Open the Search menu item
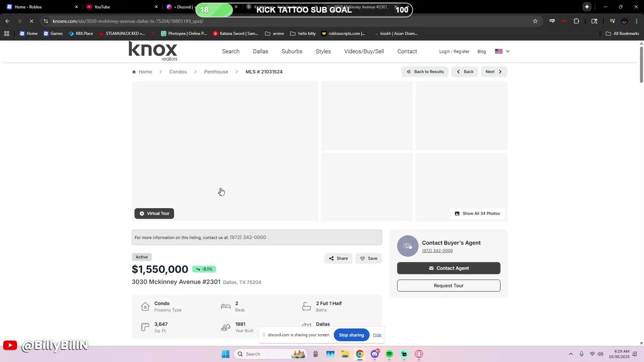Image resolution: width=644 pixels, height=362 pixels. [x=231, y=51]
